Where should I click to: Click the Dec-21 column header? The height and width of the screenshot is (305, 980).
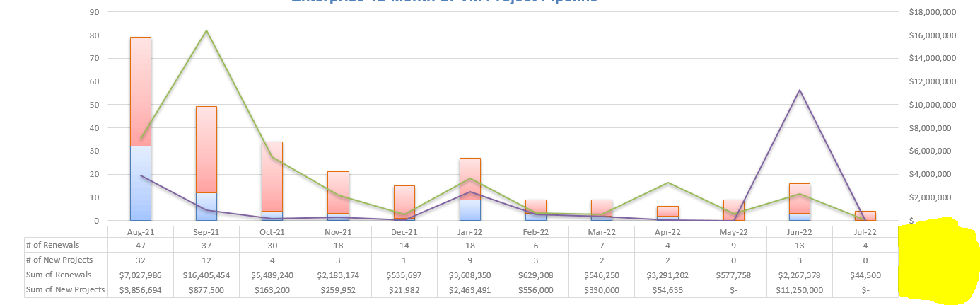404,231
